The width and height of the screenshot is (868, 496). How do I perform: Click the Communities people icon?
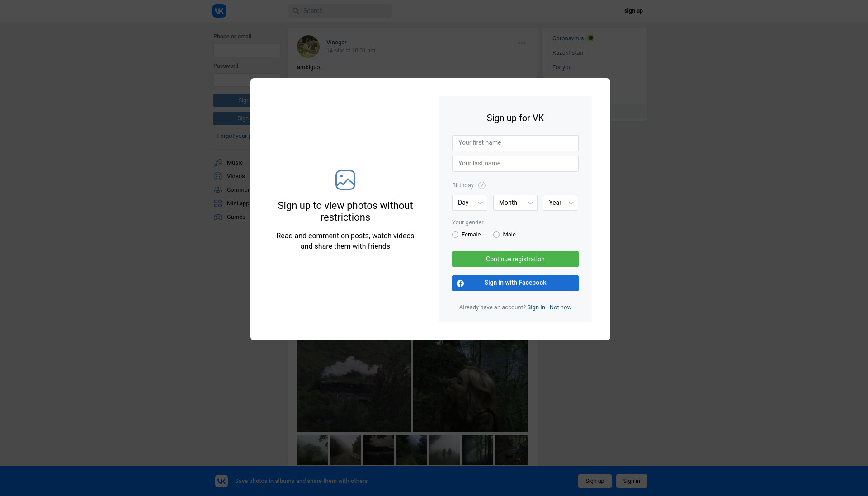(x=218, y=190)
